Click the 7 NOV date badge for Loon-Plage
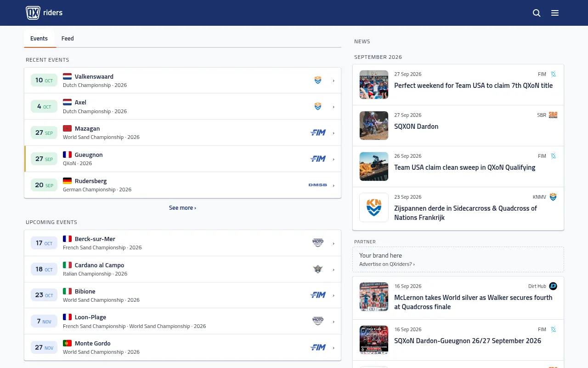Viewport: 588px width, 368px height. (44, 321)
